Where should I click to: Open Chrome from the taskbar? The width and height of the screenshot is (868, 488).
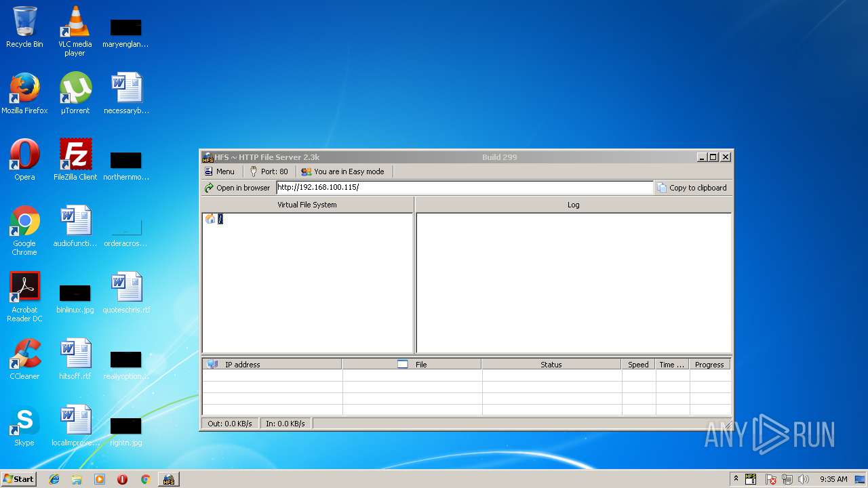click(x=145, y=479)
